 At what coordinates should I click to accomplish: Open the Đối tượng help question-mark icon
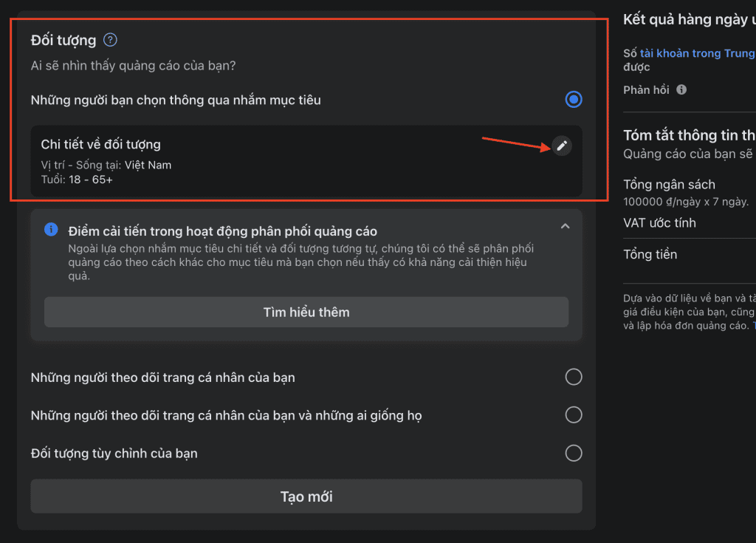click(x=111, y=40)
